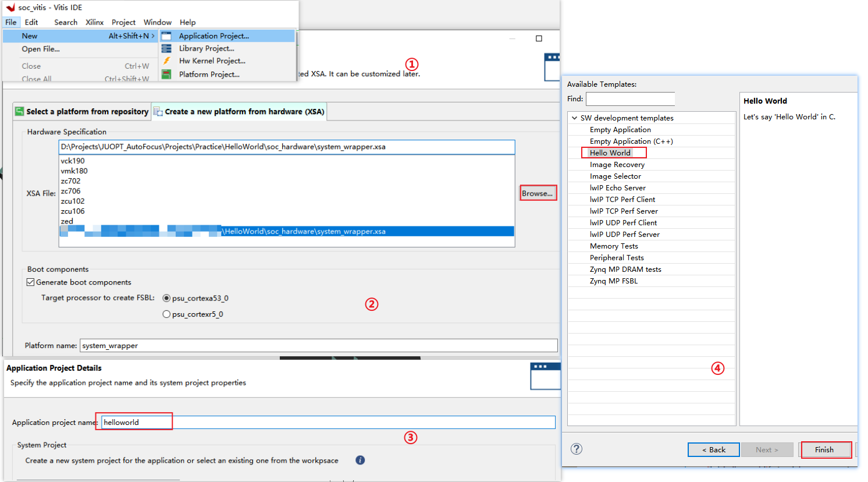Click wizard banner icon in Application Project Details
Screen dimensions: 868x482
(545, 376)
